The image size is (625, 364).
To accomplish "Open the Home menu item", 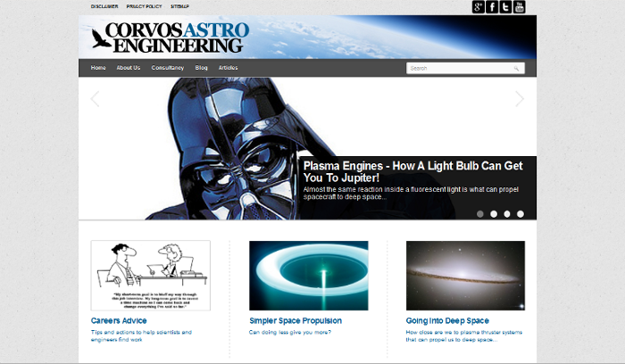I will (98, 68).
